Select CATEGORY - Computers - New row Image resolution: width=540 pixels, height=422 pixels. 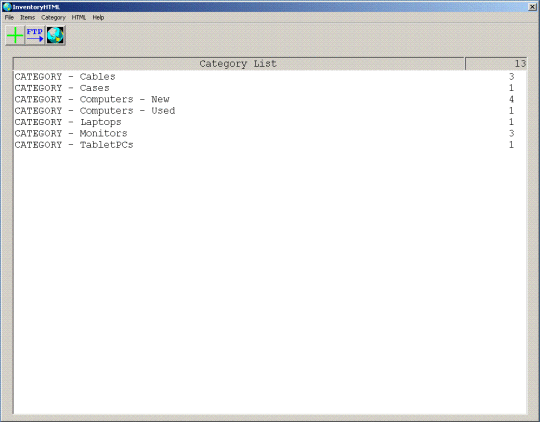pos(270,99)
